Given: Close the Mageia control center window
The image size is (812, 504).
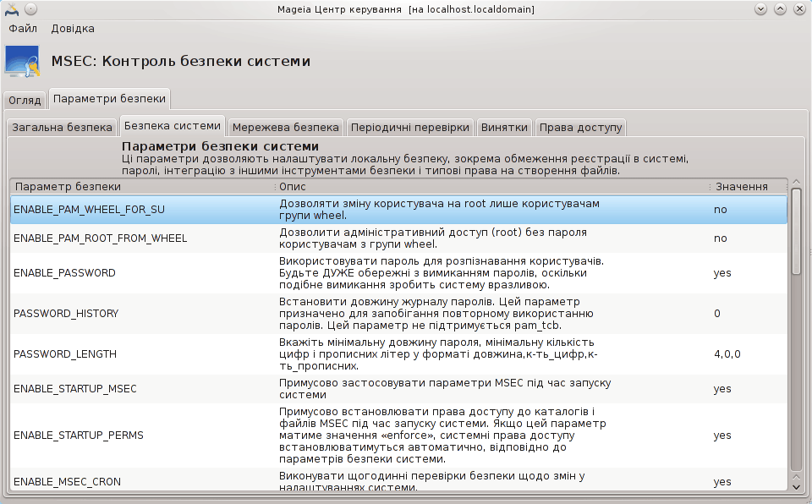Looking at the screenshot, I should (799, 8).
